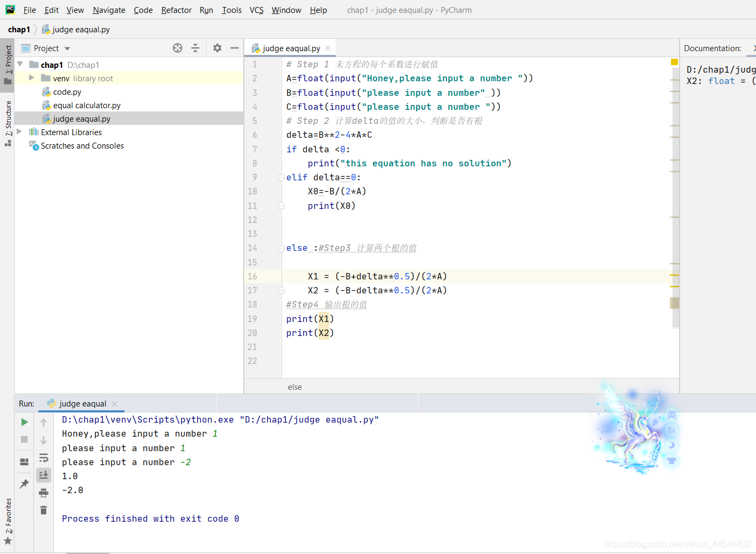The width and height of the screenshot is (756, 554).
Task: Toggle the Soft-Wrap icon in Run toolbar
Action: pos(44,458)
